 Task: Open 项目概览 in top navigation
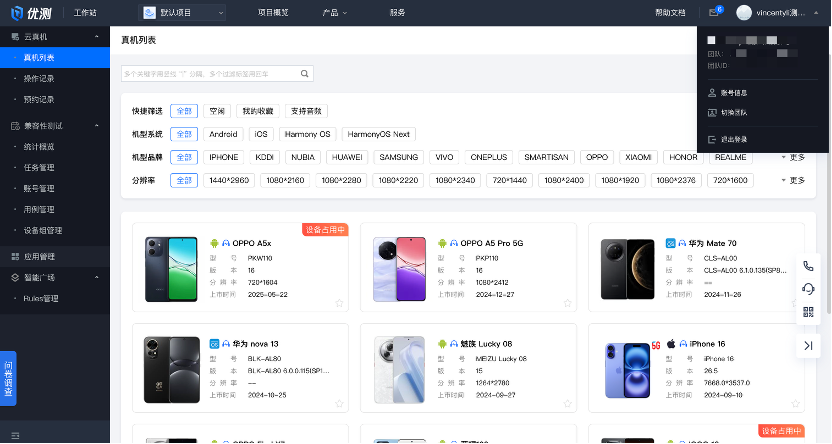273,13
